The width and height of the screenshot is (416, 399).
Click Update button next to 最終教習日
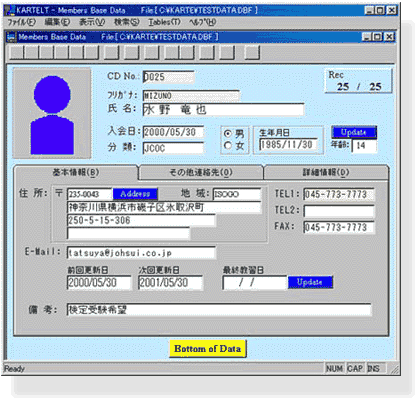coord(310,282)
